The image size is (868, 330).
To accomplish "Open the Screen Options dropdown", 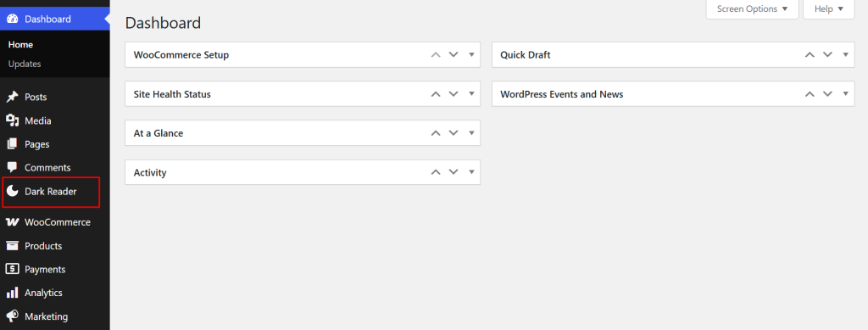I will point(752,8).
